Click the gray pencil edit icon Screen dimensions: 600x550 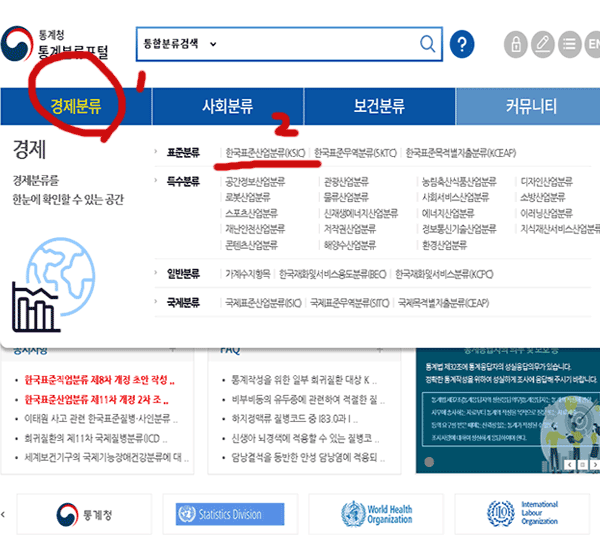click(543, 44)
